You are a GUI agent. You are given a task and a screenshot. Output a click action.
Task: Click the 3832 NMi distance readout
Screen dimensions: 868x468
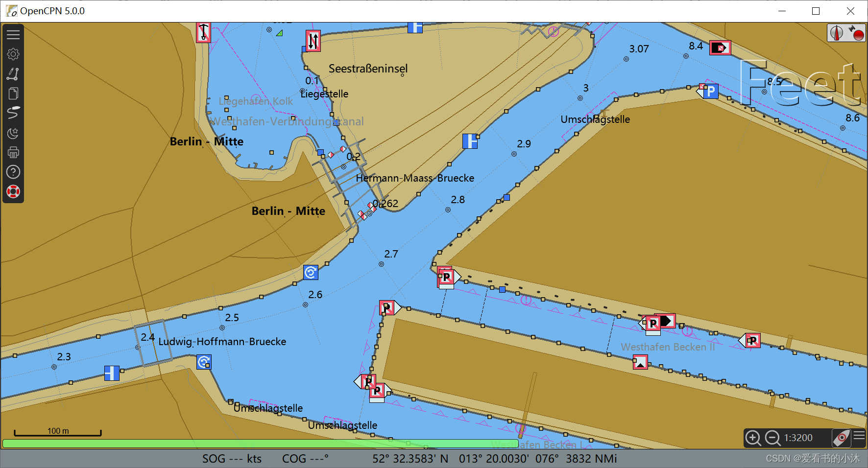(x=591, y=459)
